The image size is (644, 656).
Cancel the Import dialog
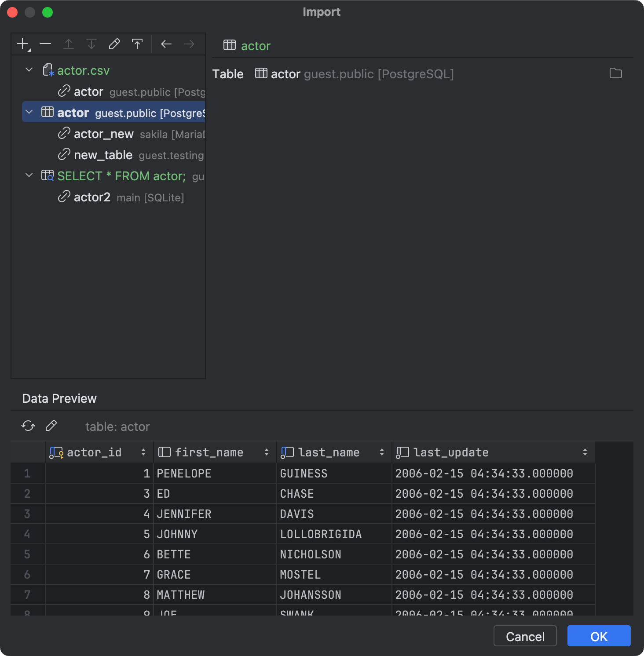point(525,636)
